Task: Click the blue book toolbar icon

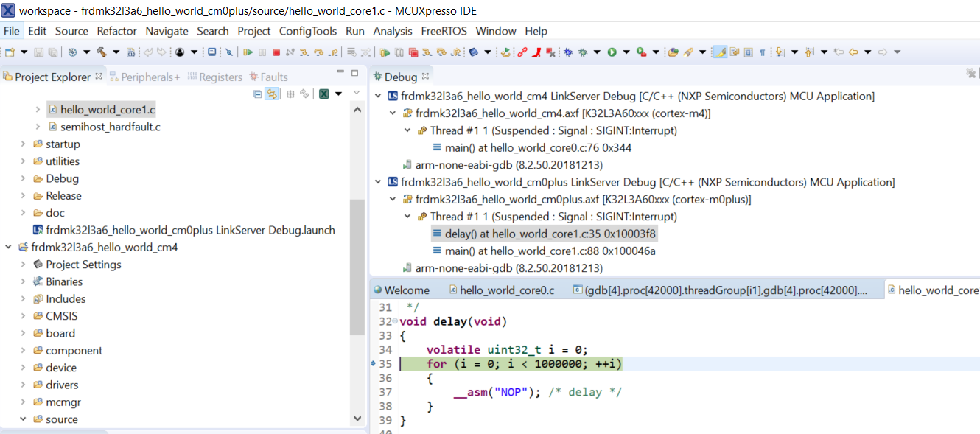Action: 474,52
